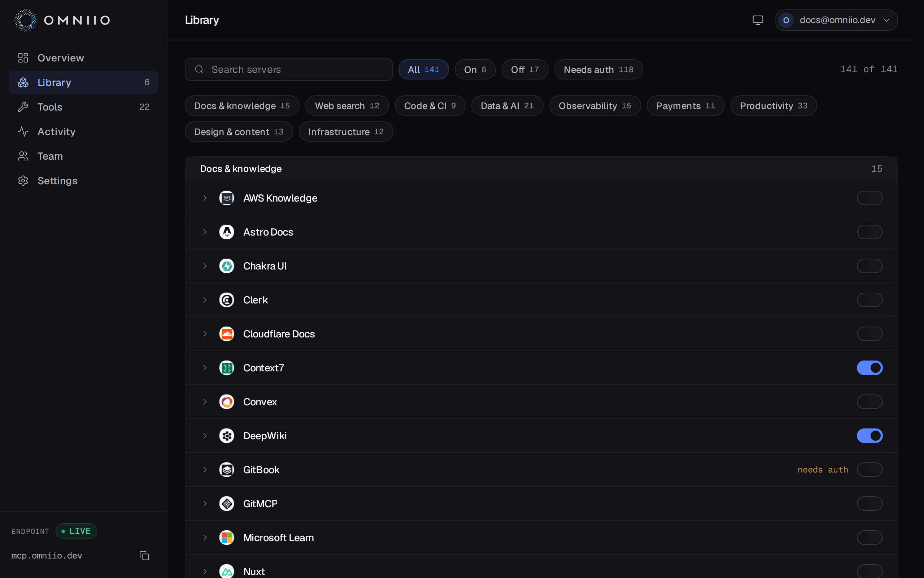The image size is (924, 578).
Task: Open the Overview page
Action: click(83, 58)
